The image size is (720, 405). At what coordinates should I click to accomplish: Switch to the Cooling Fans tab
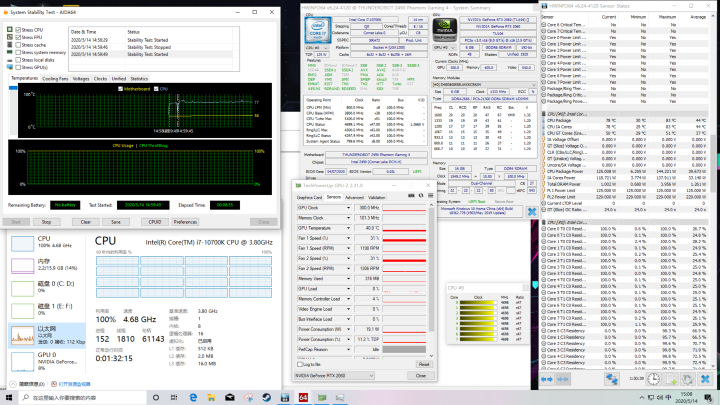56,77
